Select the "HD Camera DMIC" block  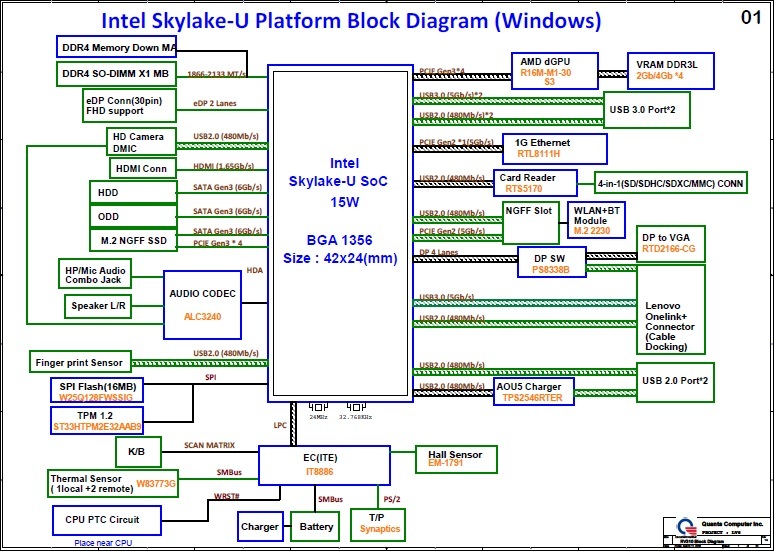pyautogui.click(x=142, y=142)
